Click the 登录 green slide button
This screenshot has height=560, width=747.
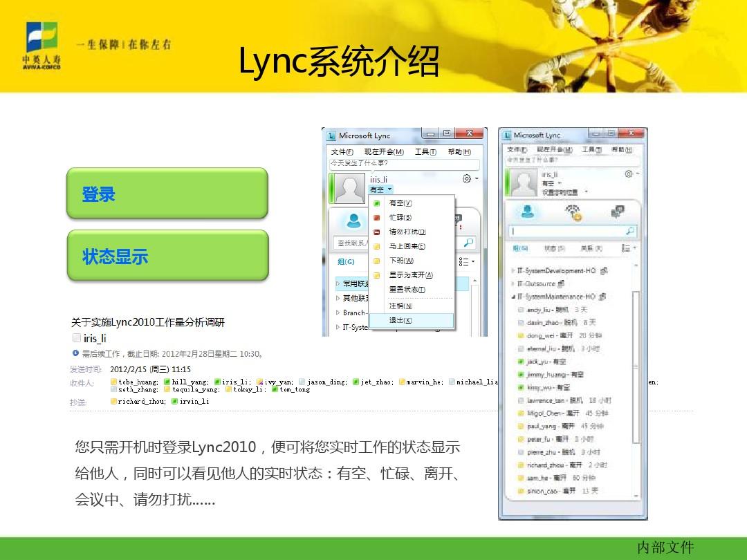coord(167,194)
